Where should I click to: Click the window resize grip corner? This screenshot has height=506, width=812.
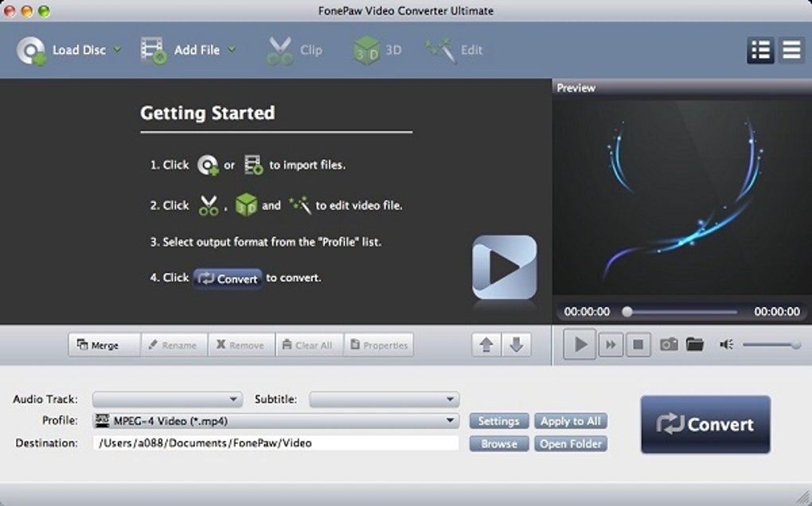point(804,498)
